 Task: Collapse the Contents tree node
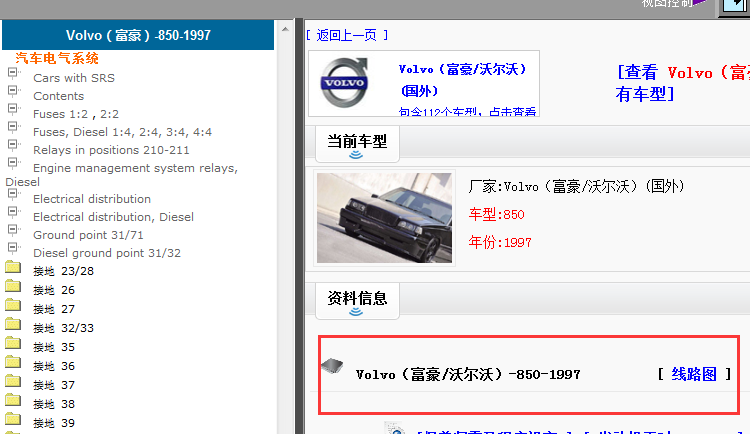pos(12,91)
